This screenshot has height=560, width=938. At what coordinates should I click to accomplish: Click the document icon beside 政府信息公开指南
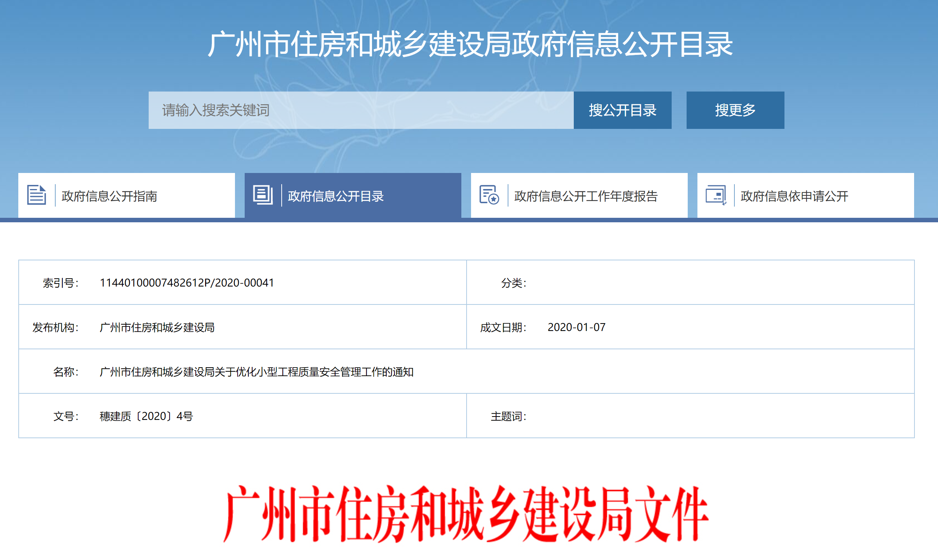pyautogui.click(x=37, y=195)
